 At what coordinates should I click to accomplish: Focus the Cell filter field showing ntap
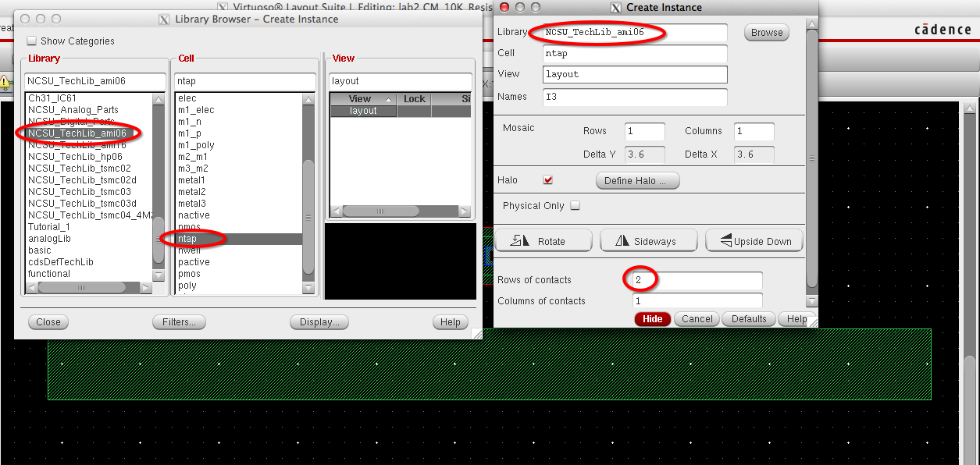pyautogui.click(x=244, y=81)
